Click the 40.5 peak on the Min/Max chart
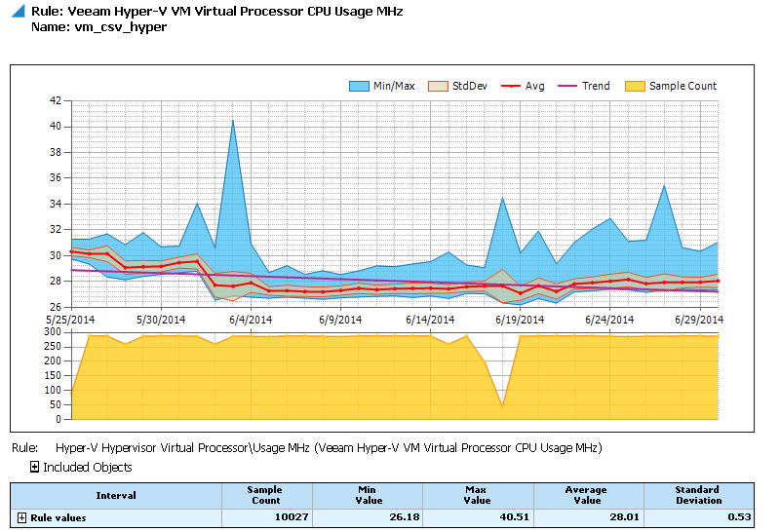 233,120
